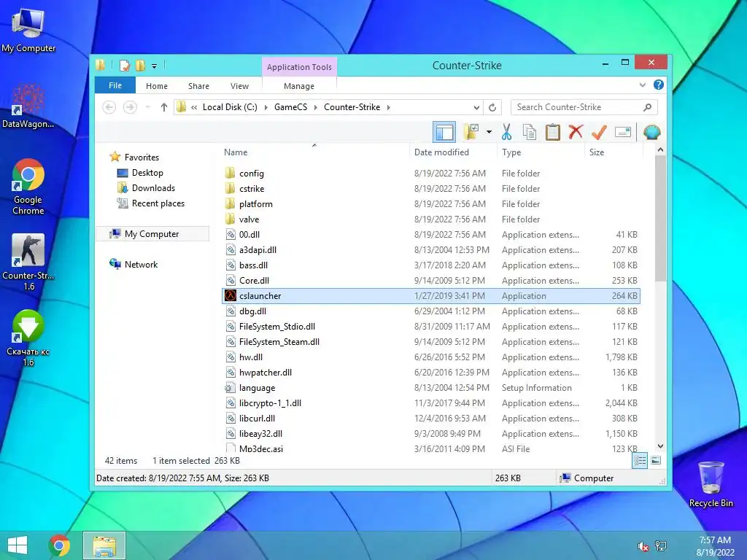Sort by the Date modified column

tap(441, 152)
